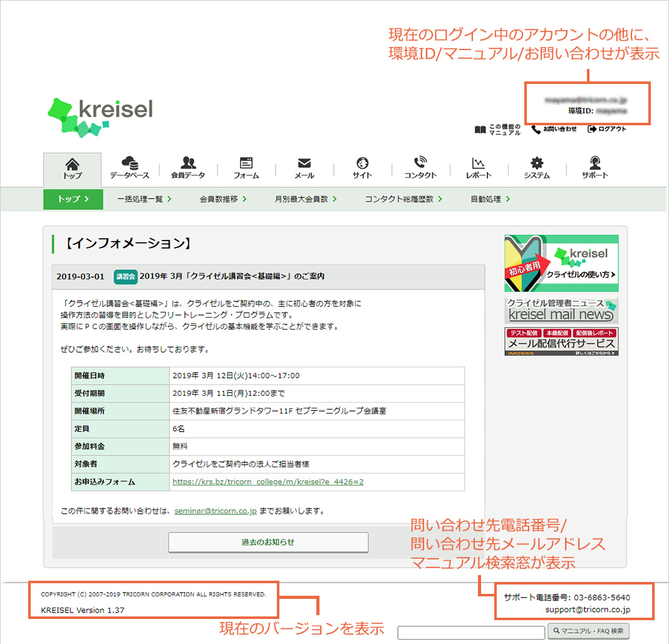Click the 2019年3月 クライゼル講習会 announcement title
Viewport: 669px width, 644px height.
click(x=232, y=276)
